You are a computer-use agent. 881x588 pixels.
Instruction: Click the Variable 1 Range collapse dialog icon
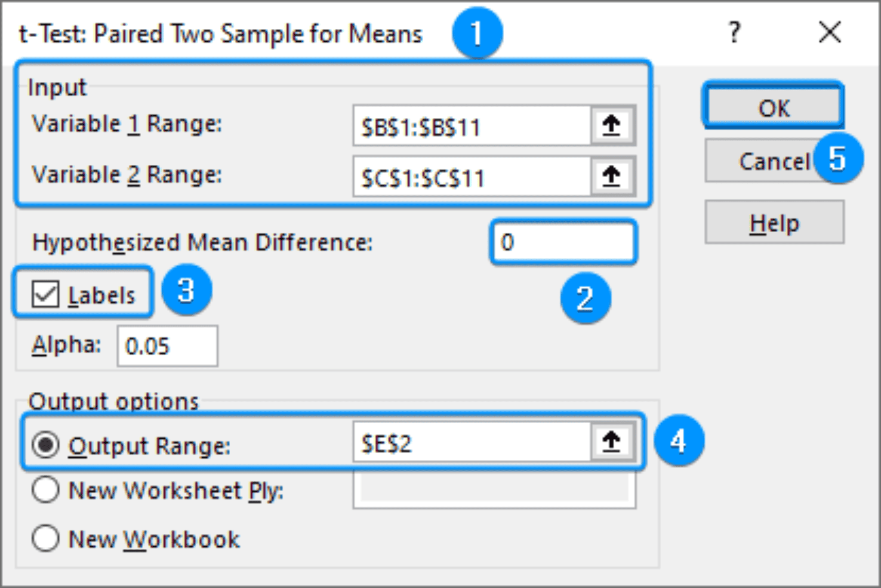coord(613,125)
